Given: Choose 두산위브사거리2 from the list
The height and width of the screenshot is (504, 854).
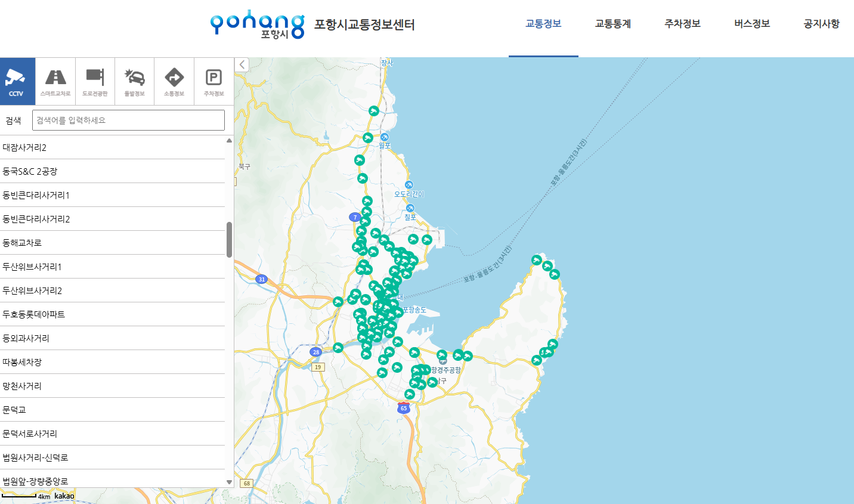Looking at the screenshot, I should tap(112, 290).
